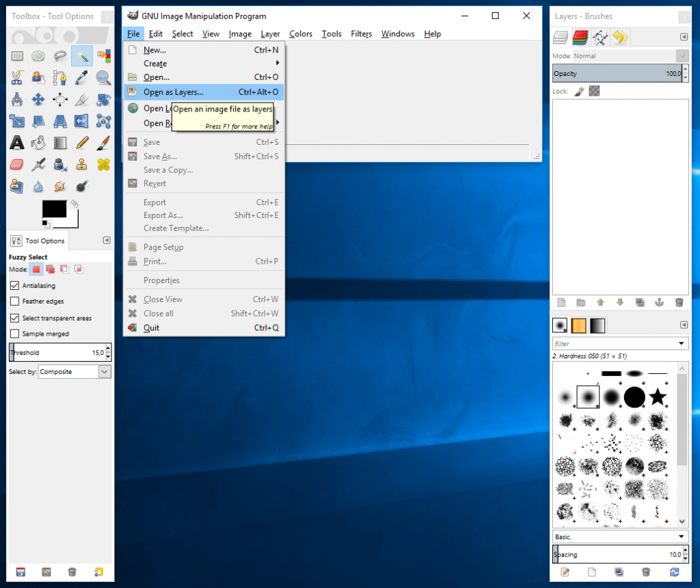The width and height of the screenshot is (700, 588).
Task: Open the Filters menu
Action: click(x=361, y=34)
